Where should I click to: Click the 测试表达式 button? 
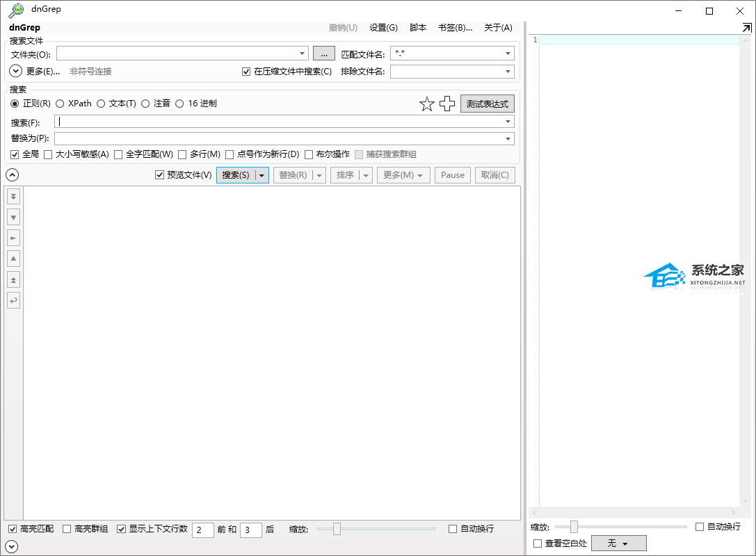(487, 104)
